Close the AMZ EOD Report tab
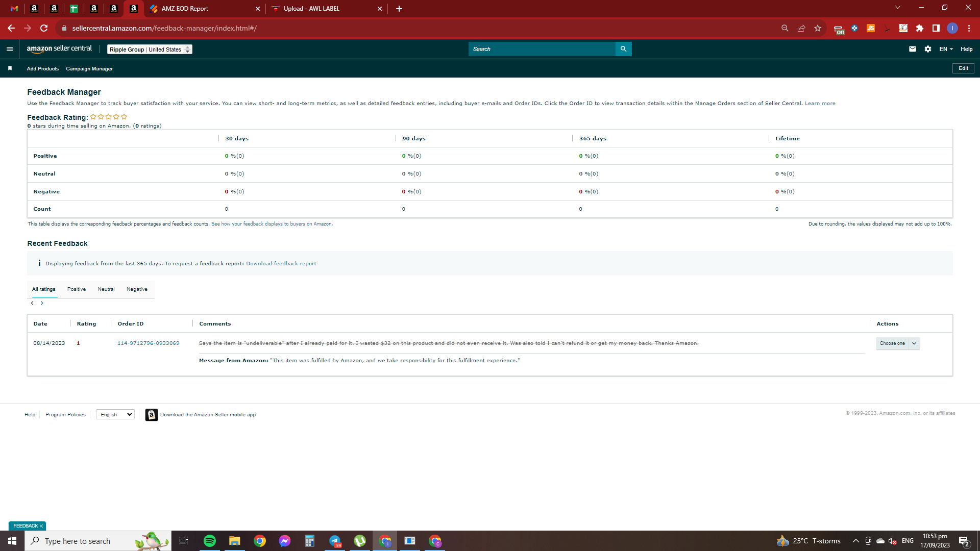 click(x=257, y=9)
